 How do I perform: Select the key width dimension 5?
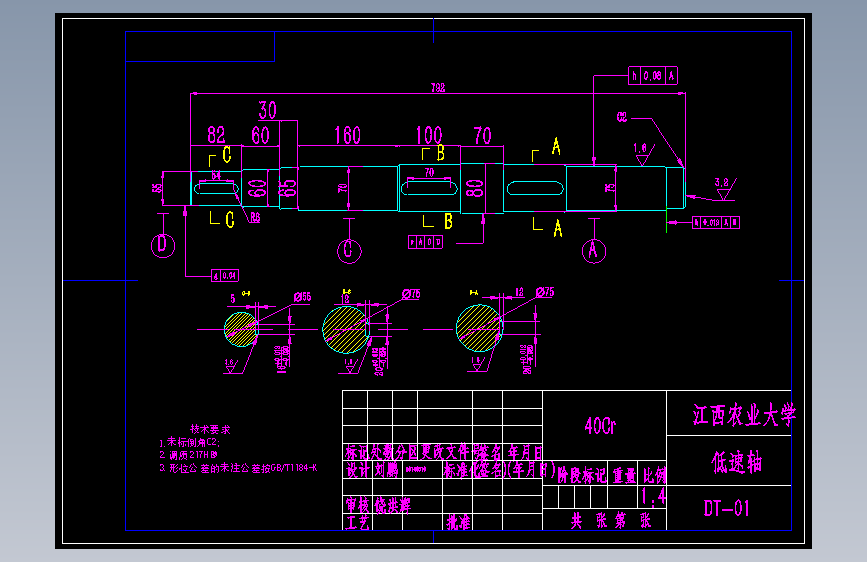coord(233,299)
